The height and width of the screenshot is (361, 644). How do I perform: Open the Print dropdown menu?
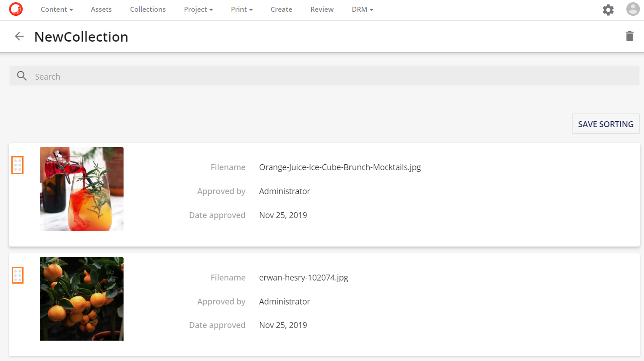click(241, 9)
